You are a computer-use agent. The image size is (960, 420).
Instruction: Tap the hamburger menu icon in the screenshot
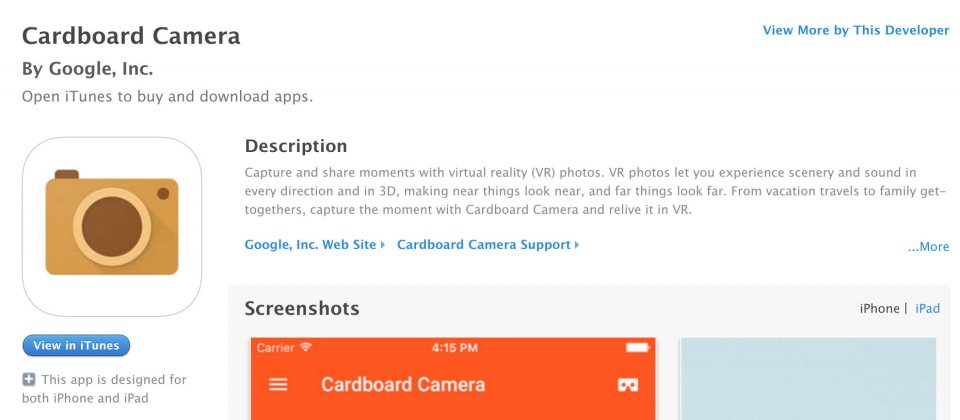[x=279, y=384]
